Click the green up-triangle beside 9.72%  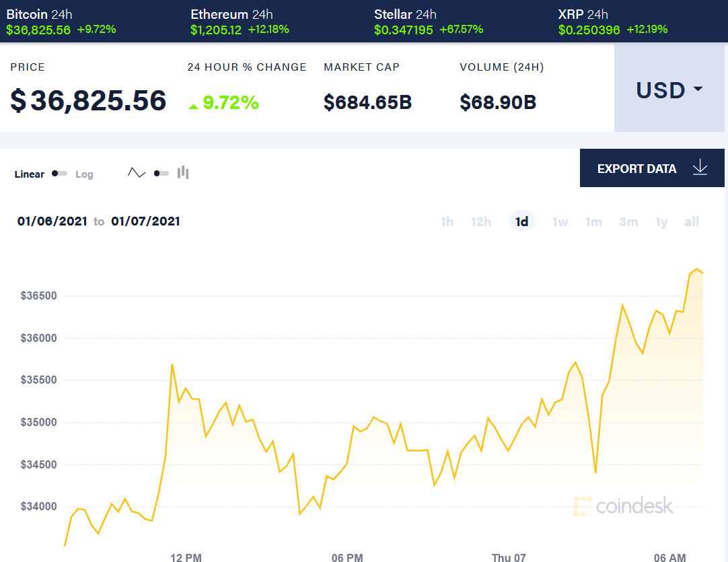(194, 106)
